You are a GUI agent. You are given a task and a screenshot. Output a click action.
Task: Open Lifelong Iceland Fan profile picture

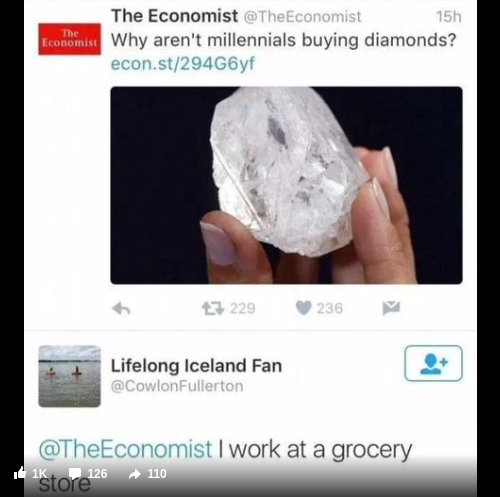coord(69,376)
